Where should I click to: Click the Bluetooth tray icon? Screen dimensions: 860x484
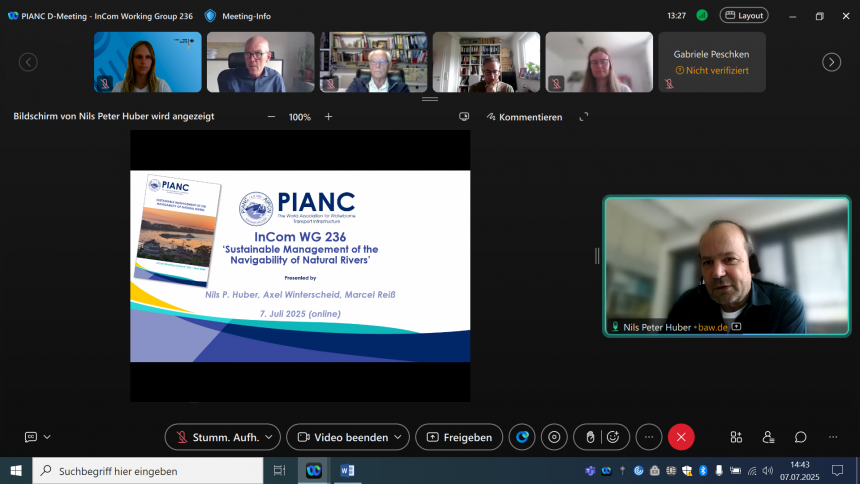(703, 471)
